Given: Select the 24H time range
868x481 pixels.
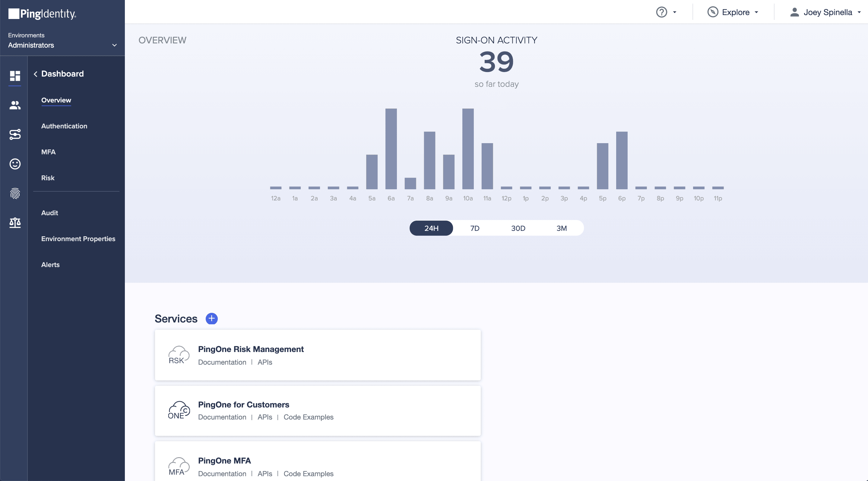Looking at the screenshot, I should click(431, 228).
